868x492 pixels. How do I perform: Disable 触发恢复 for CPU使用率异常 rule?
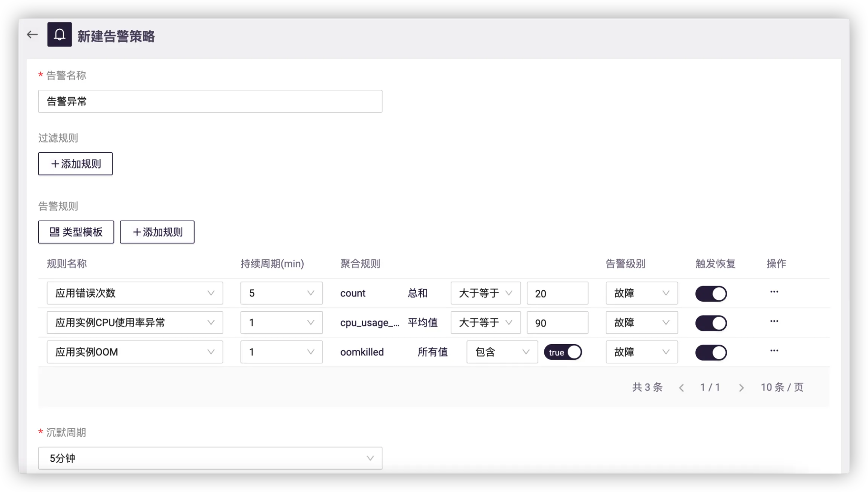(711, 323)
